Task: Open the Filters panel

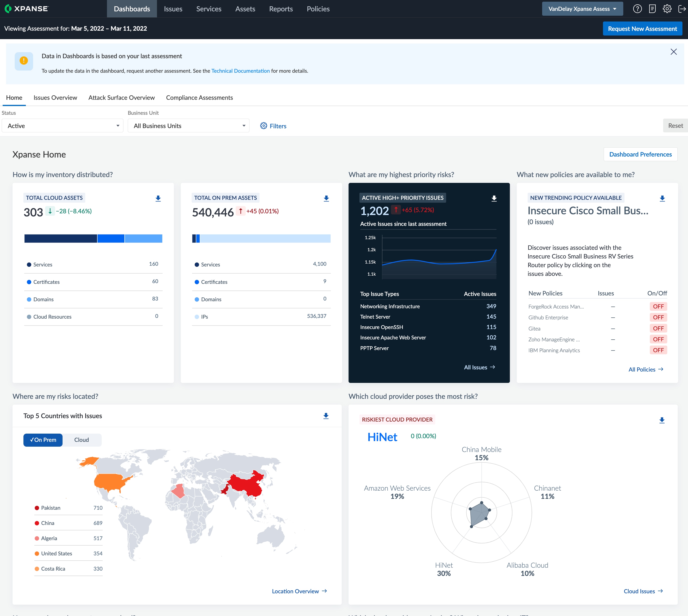Action: coord(273,125)
